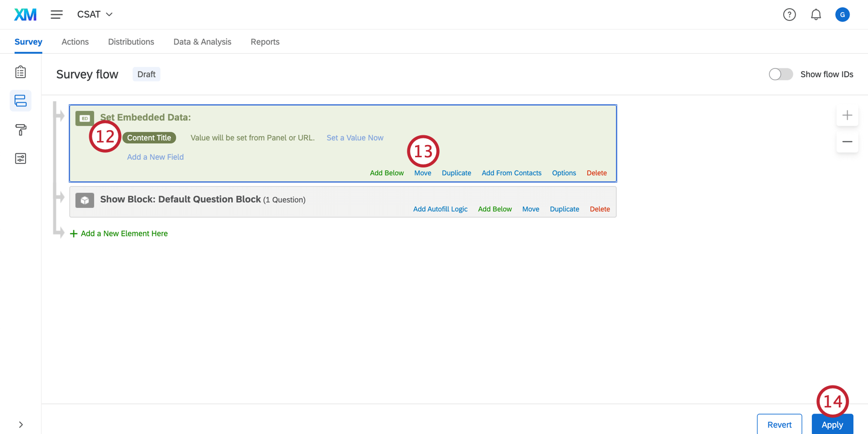Open the survey options sidebar icon
Screen dimensions: 868x434
[20, 158]
